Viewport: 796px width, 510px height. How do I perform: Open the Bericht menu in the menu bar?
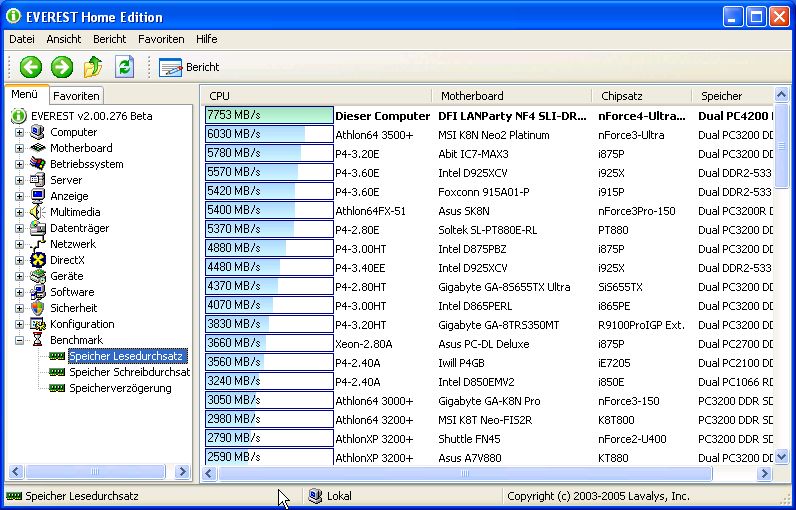coord(110,39)
